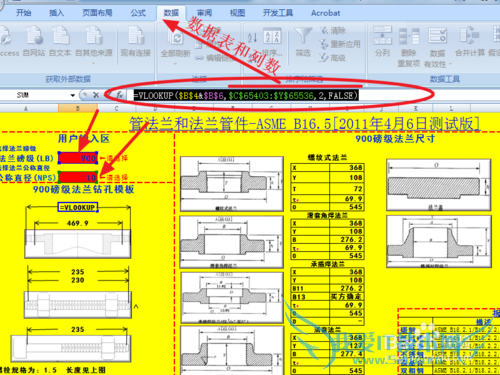Open the 审阅 (Review) tab

coord(204,13)
